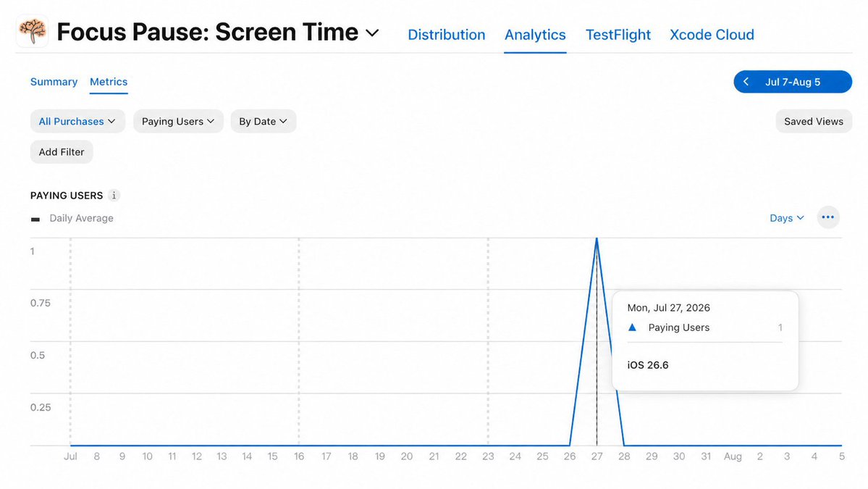
Task: Go to the Distribution tab
Action: point(446,35)
